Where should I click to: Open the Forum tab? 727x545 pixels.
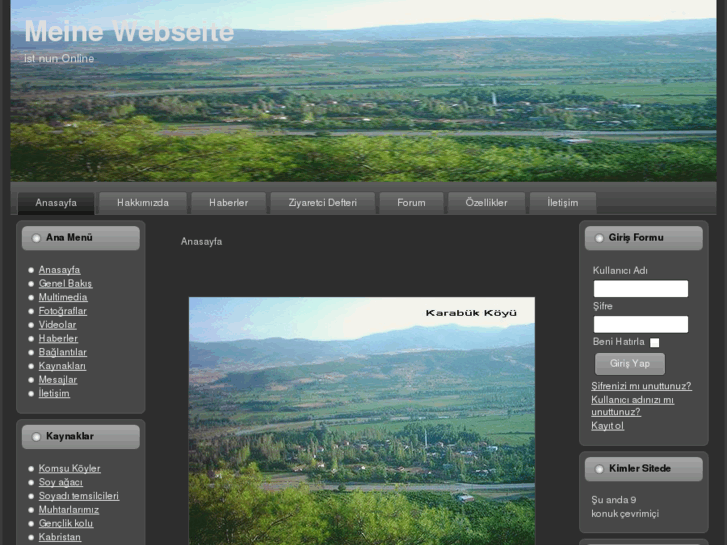pos(411,203)
